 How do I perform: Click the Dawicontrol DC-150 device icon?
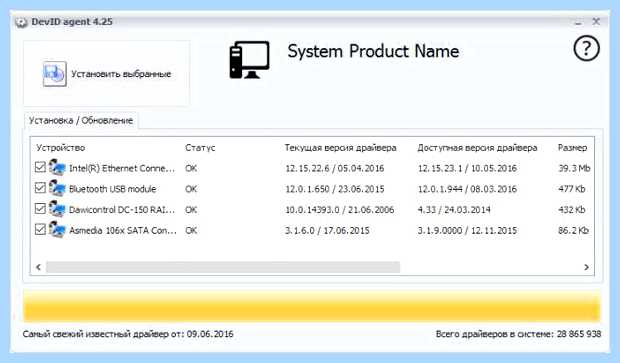(x=57, y=209)
